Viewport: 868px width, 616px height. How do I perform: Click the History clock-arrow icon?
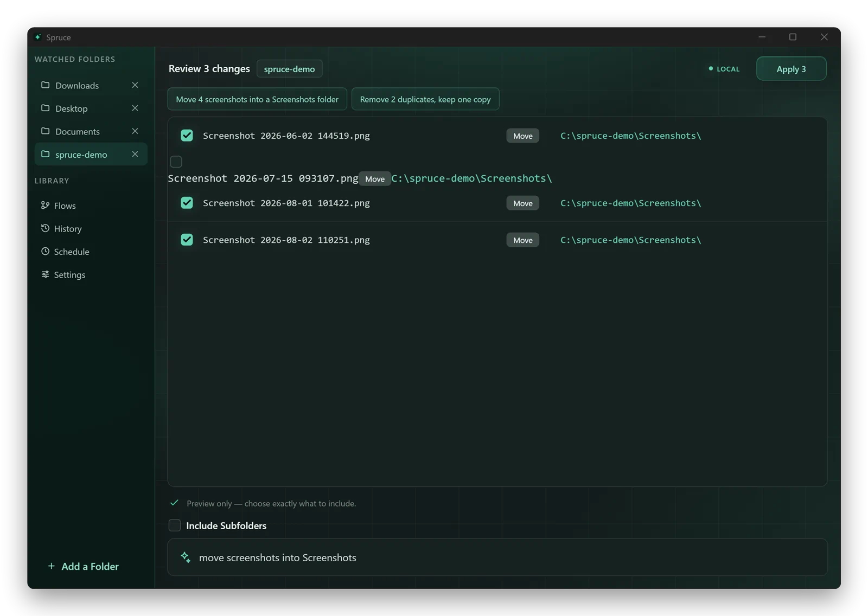(x=45, y=228)
